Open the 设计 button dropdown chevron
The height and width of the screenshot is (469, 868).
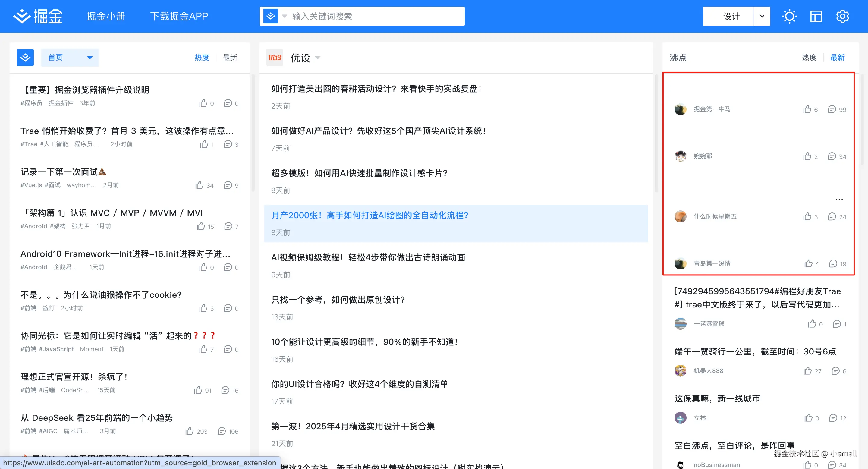pyautogui.click(x=762, y=16)
